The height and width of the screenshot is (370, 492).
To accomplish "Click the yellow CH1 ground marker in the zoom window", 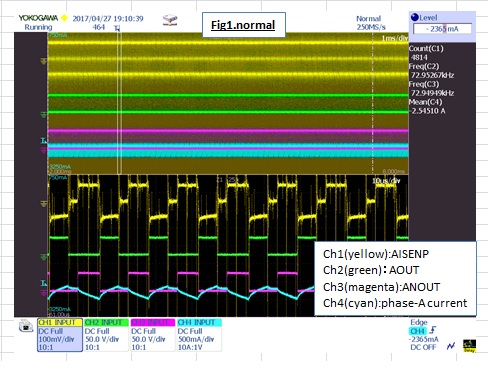I will click(x=44, y=204).
